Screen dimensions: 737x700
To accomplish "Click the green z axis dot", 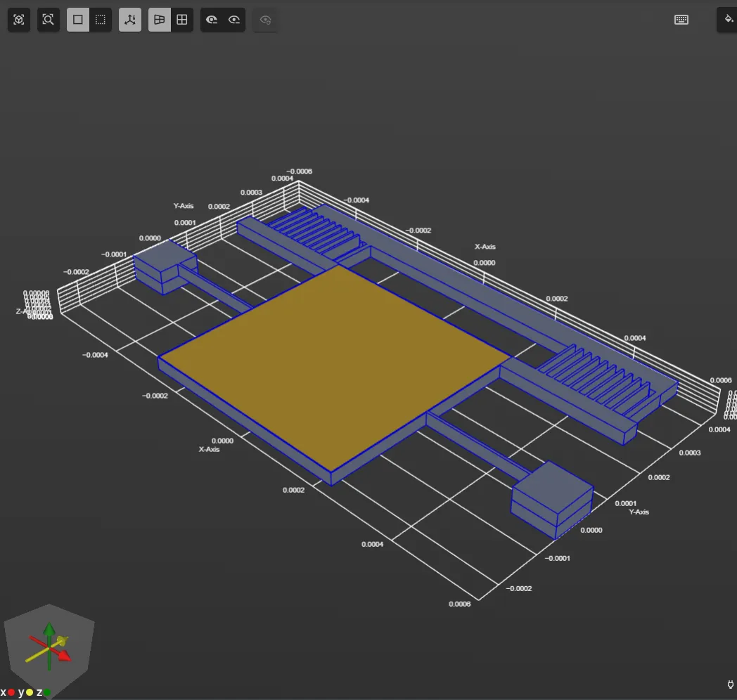I will pos(46,692).
